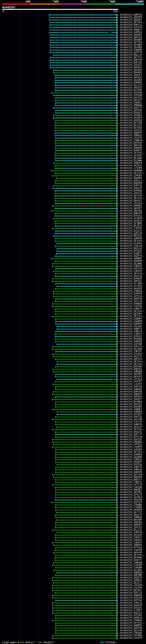
Task: Select the UniRef100_Q87ZR4 label
Action: coord(131,314)
